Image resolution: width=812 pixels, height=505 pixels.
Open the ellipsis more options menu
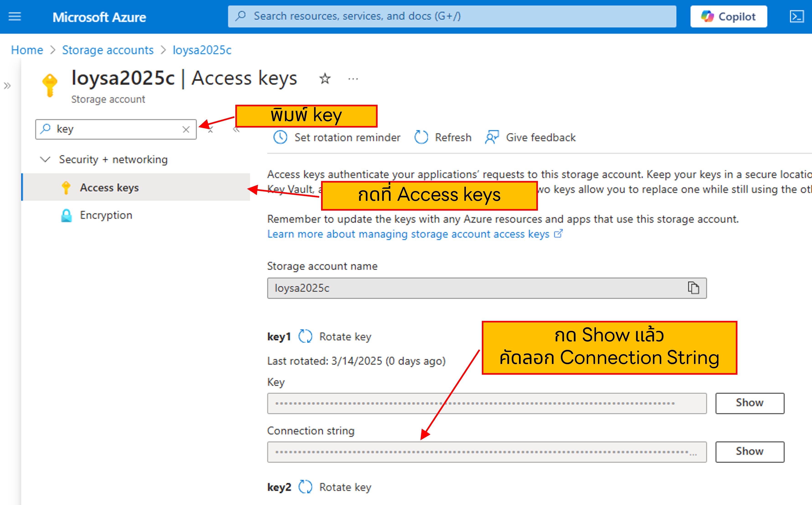pyautogui.click(x=353, y=79)
